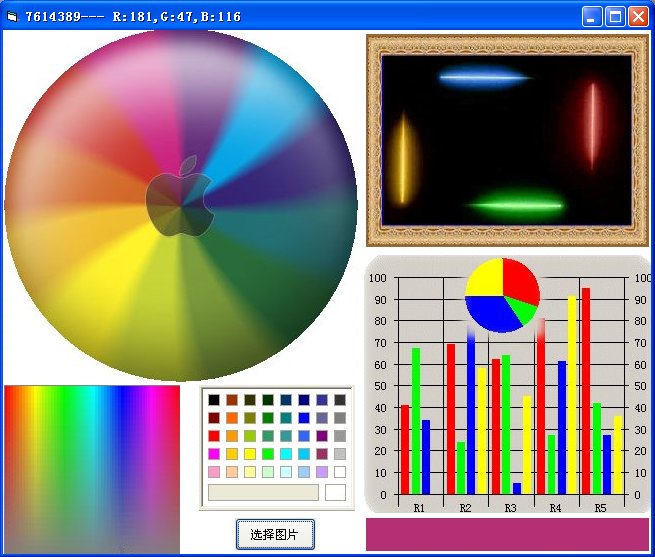Pick the pale yellow palette swatch

(x=250, y=472)
